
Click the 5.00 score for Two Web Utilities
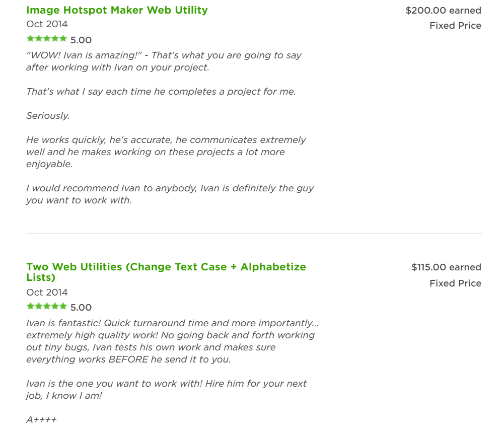coord(81,307)
